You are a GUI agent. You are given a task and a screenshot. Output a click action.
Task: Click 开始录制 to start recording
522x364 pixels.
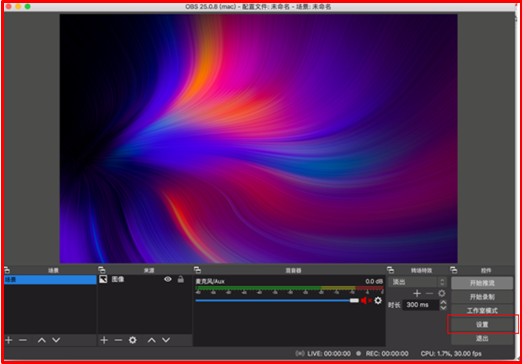[x=482, y=297]
